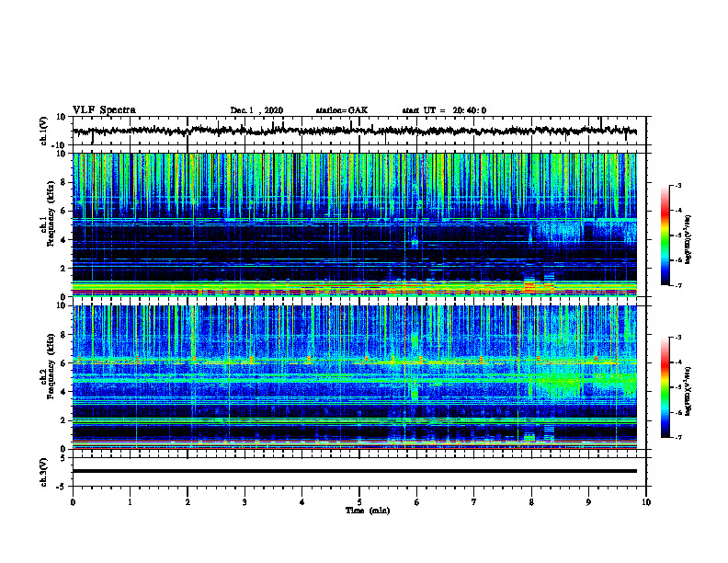728x563 pixels.
Task: Click the ch.3 flat black voltage trace
Action: pyautogui.click(x=355, y=471)
